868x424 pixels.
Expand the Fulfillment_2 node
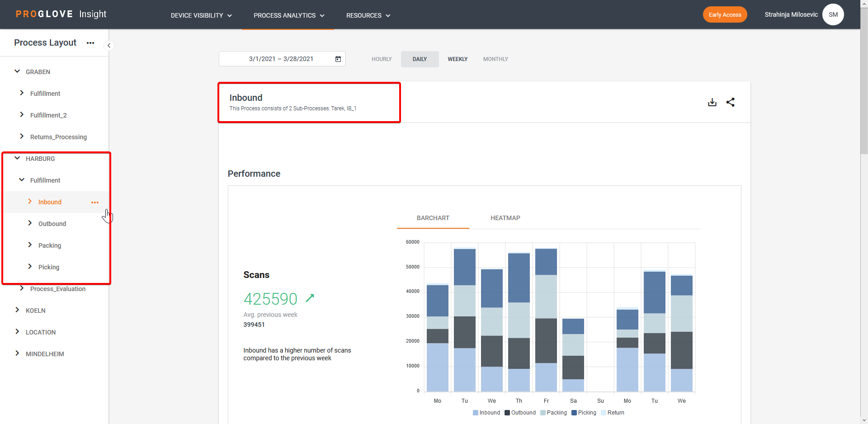click(x=22, y=115)
